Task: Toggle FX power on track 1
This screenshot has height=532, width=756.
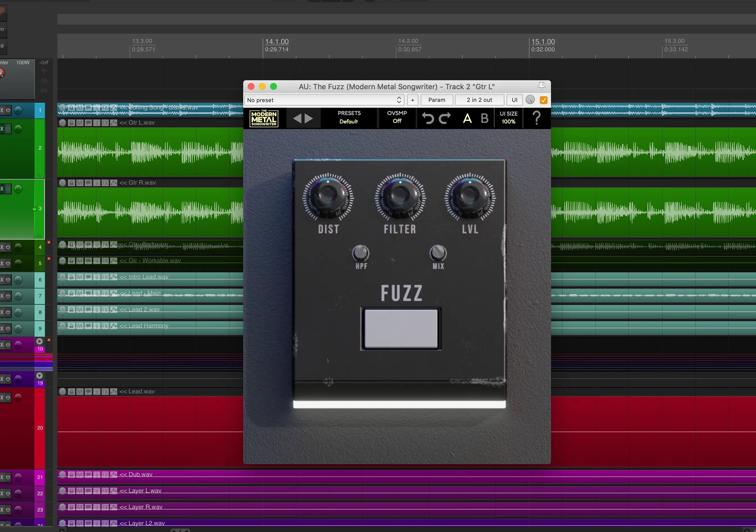Action: [8, 110]
